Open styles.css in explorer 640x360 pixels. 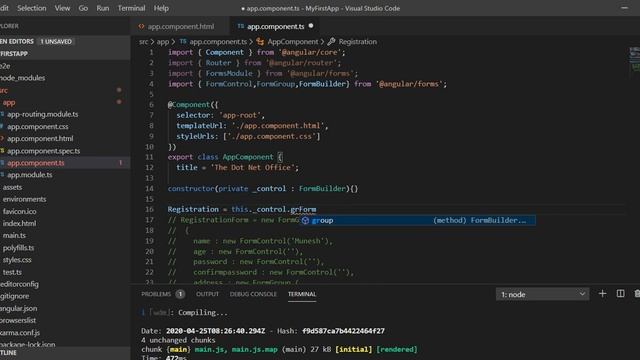click(17, 260)
